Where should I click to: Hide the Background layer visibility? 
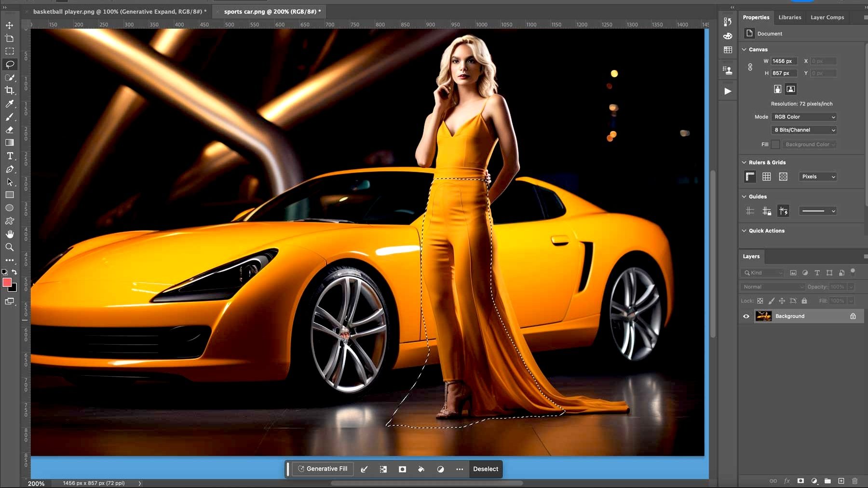[746, 316]
